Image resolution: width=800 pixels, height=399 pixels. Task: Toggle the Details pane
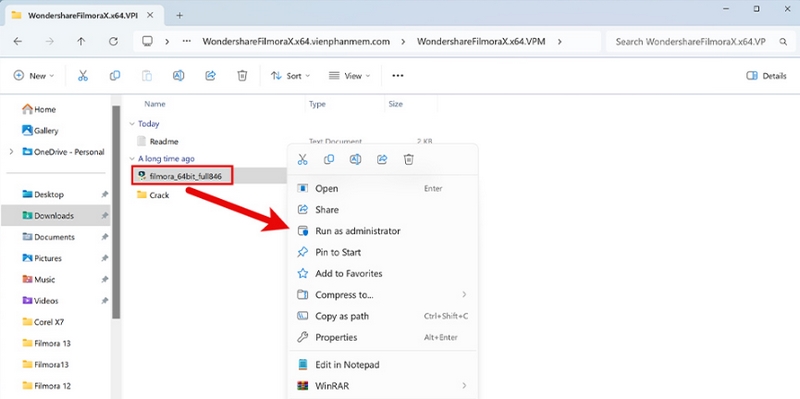pos(766,76)
